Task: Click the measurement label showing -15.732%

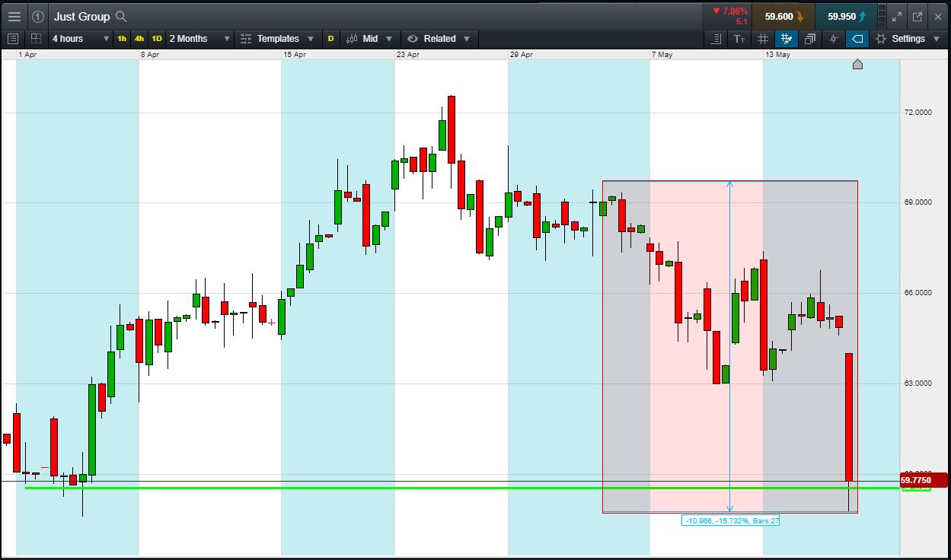Action: 731,521
